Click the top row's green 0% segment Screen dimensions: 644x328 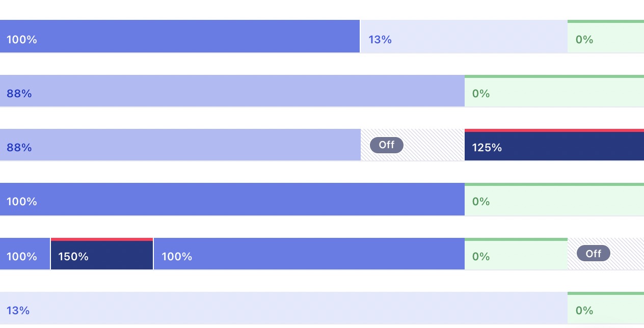point(605,38)
